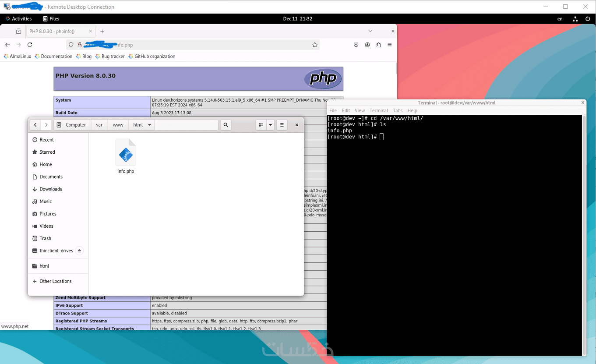Click the Terminal window vertical scrollbar
596x364 pixels.
click(x=584, y=235)
